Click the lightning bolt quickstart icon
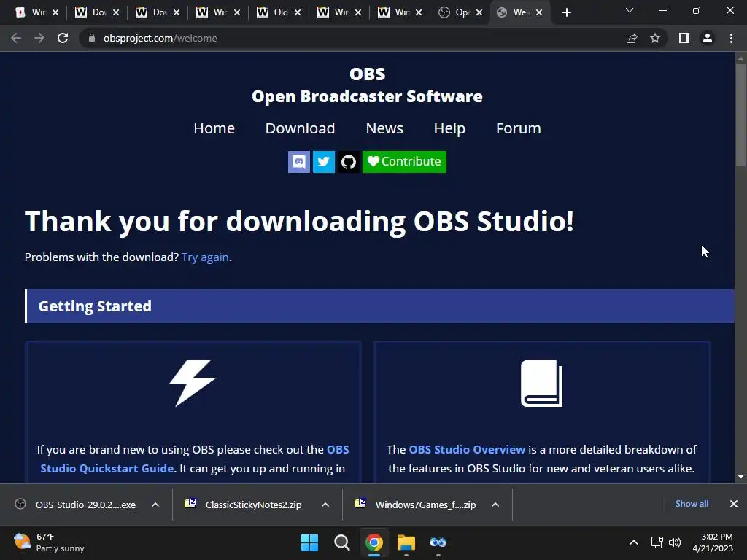 (193, 384)
